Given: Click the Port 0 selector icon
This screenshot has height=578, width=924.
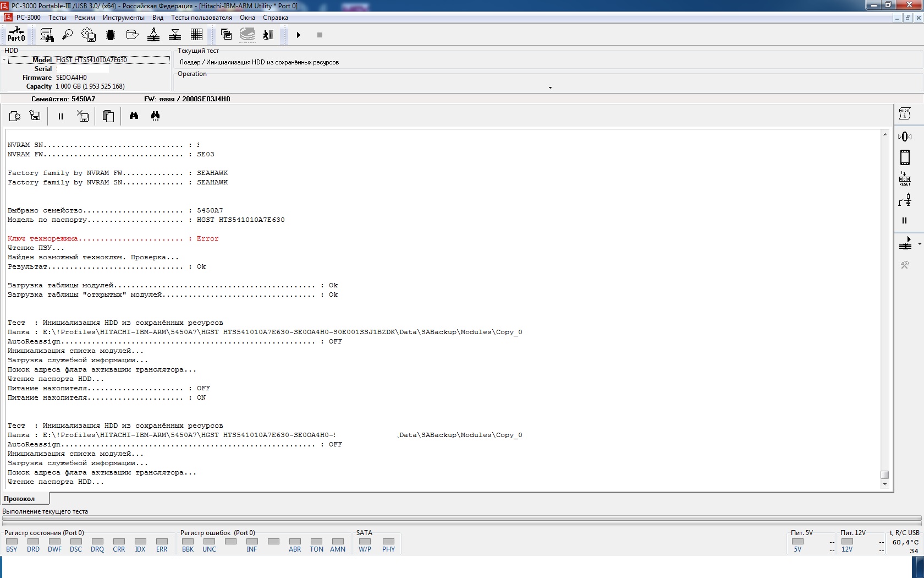Looking at the screenshot, I should (16, 35).
